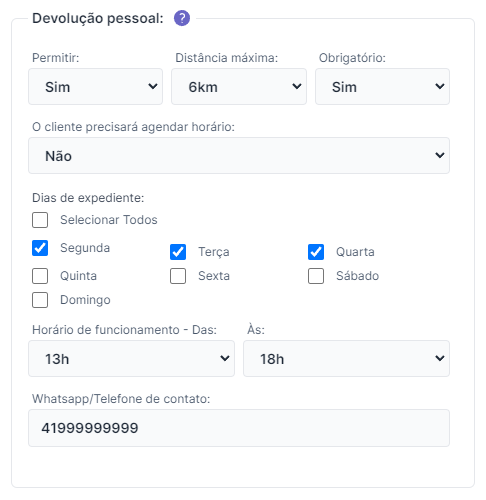This screenshot has width=486, height=500.
Task: Open the Devolução pessoal help icon
Action: click(182, 18)
